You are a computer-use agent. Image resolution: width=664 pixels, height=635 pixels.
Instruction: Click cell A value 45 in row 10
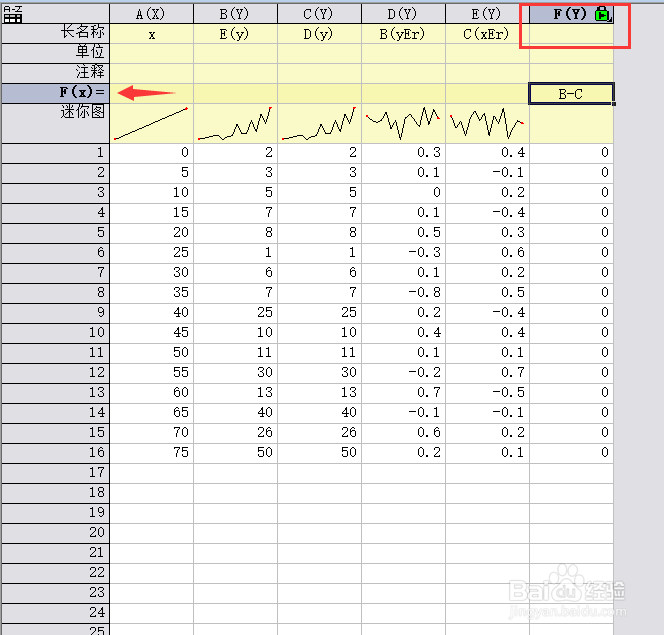(151, 332)
